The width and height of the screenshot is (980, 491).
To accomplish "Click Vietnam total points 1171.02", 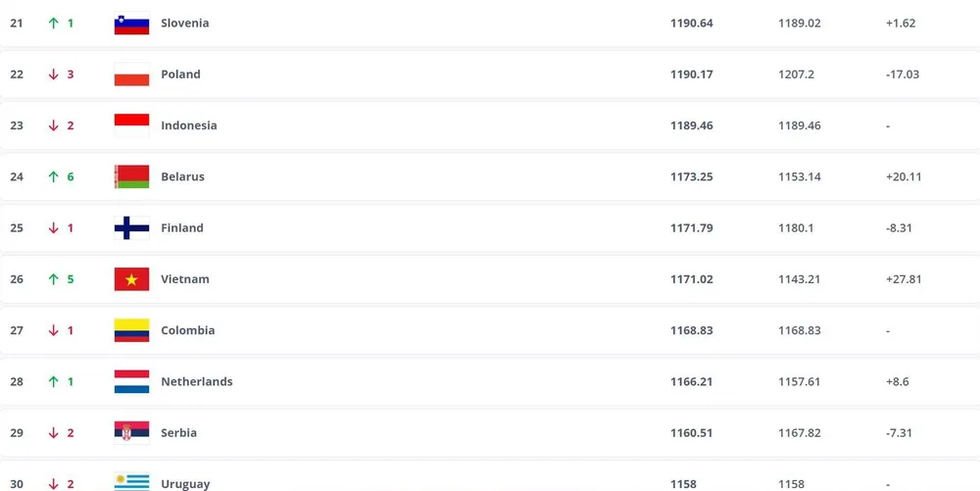I will point(691,279).
